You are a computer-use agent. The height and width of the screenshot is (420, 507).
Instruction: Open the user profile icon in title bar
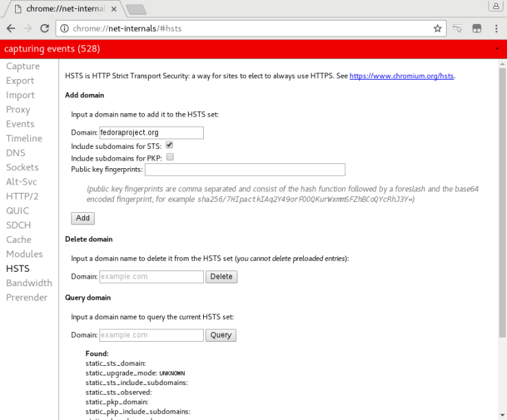click(496, 5)
